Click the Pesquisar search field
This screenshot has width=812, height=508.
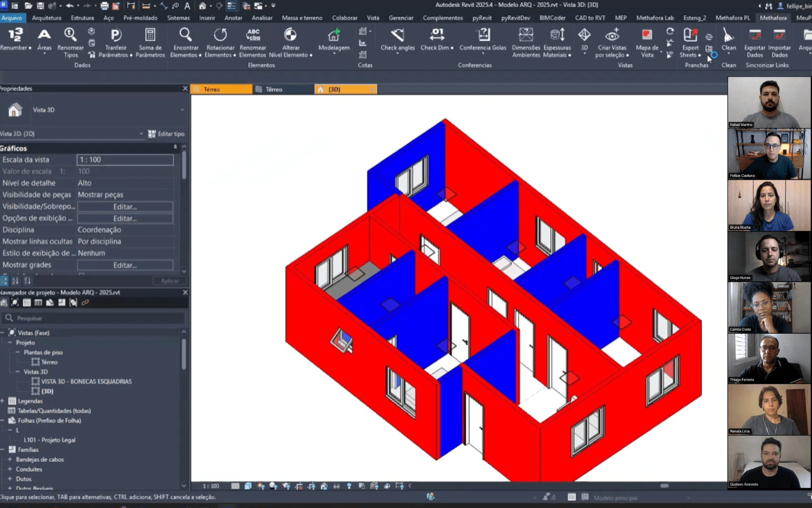pyautogui.click(x=94, y=318)
